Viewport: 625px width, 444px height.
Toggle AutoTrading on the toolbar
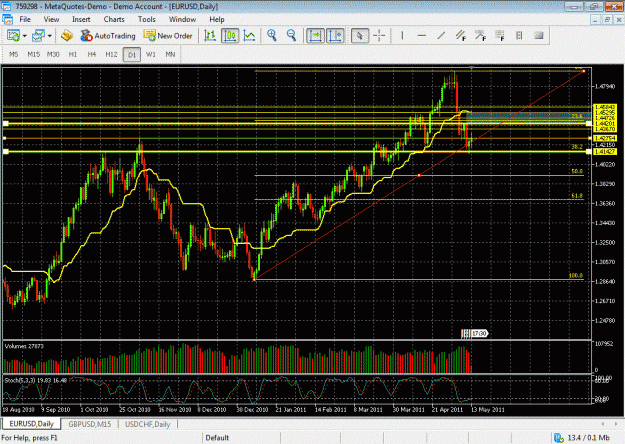click(108, 36)
